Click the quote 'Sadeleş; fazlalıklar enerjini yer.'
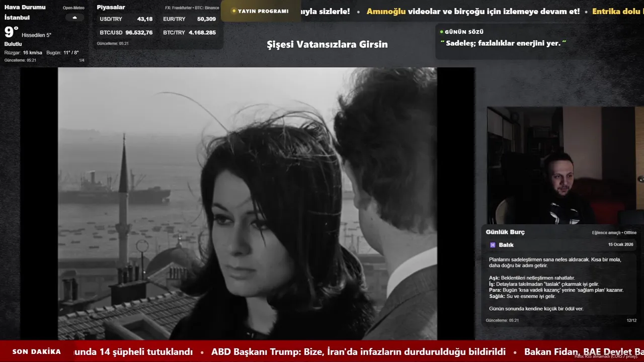Screen dimensions: 644x362 tap(503, 43)
